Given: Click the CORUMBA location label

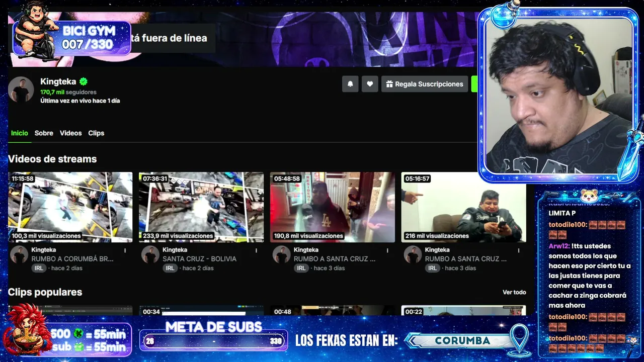Looking at the screenshot, I should (x=462, y=340).
